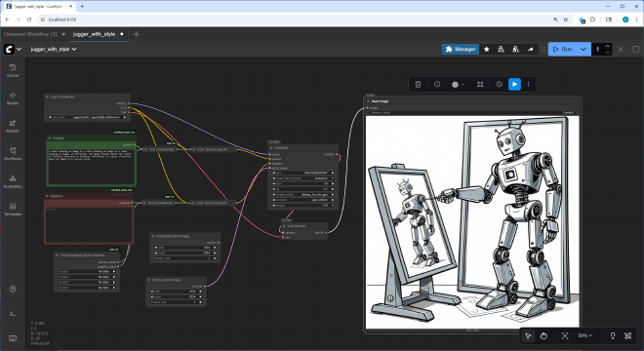This screenshot has height=351, width=644.
Task: Cancel current run with the X icon
Action: pyautogui.click(x=621, y=50)
